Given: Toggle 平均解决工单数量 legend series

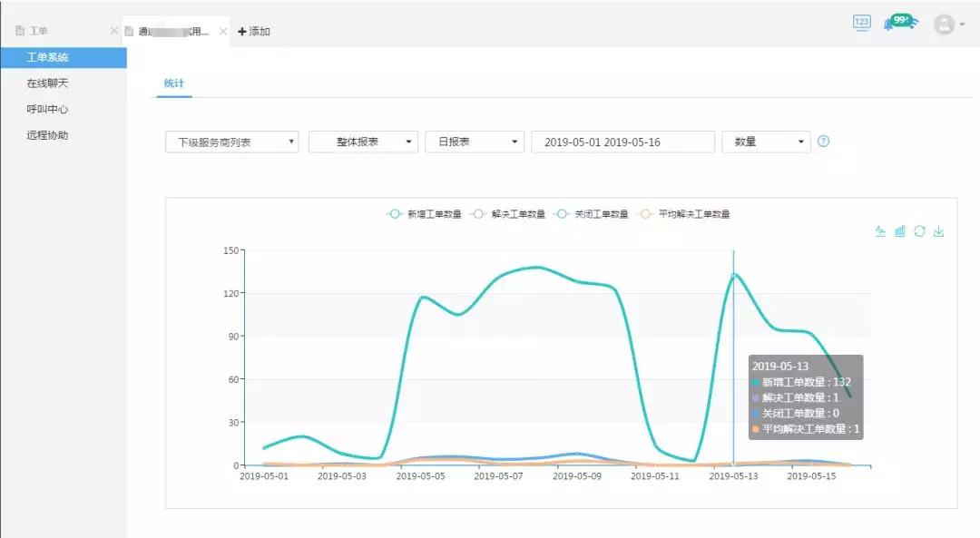Looking at the screenshot, I should [x=684, y=214].
